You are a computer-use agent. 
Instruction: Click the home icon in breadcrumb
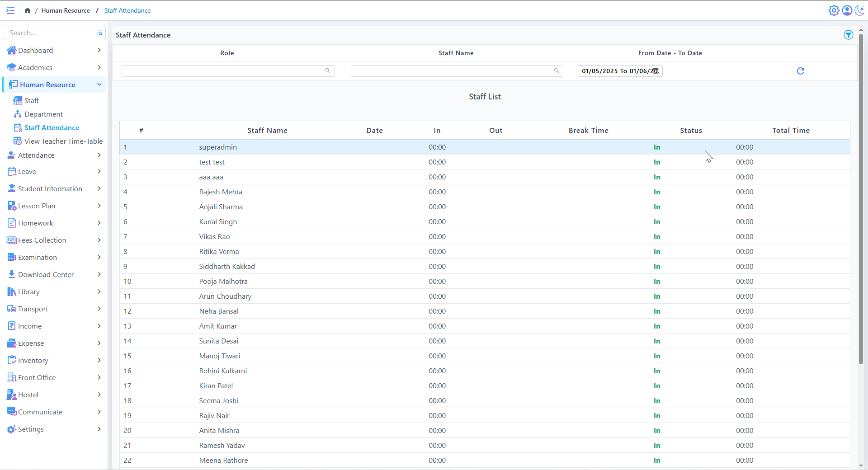(28, 10)
